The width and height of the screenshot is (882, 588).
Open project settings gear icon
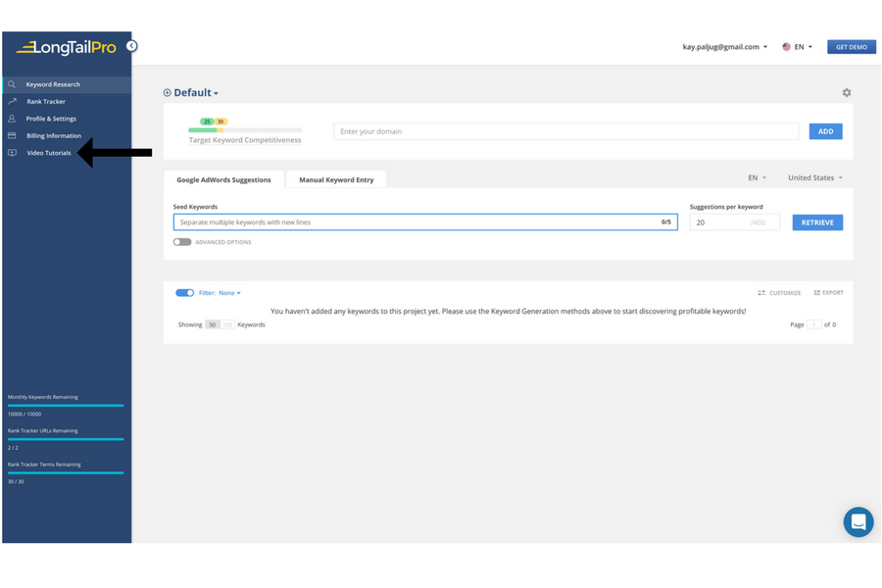tap(847, 92)
